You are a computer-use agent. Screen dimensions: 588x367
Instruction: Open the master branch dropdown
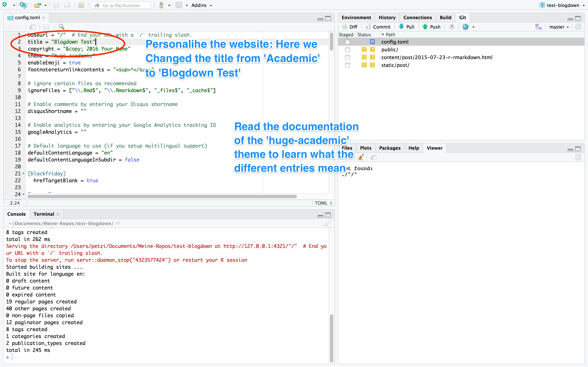[x=559, y=27]
